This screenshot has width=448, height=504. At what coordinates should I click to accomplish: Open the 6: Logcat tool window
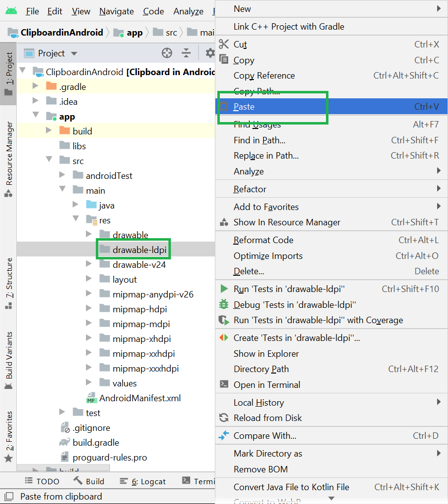point(142,481)
